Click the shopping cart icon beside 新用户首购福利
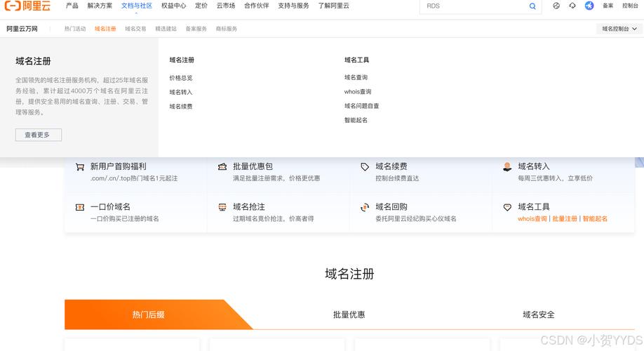Screen dimensions: 644x351 [x=80, y=167]
